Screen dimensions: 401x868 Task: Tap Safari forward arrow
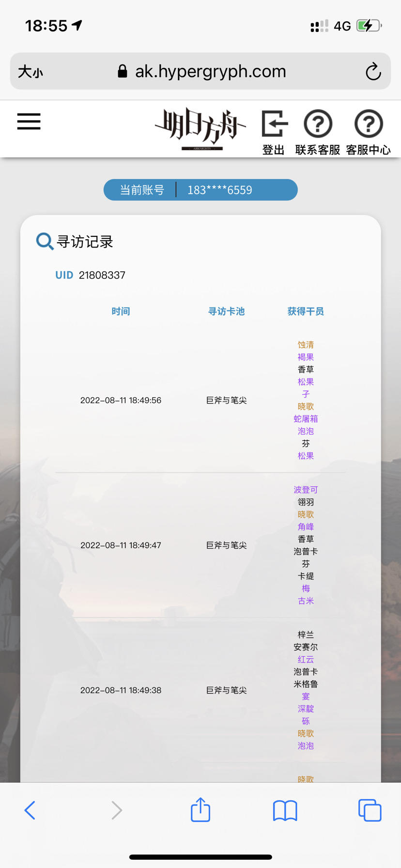116,810
